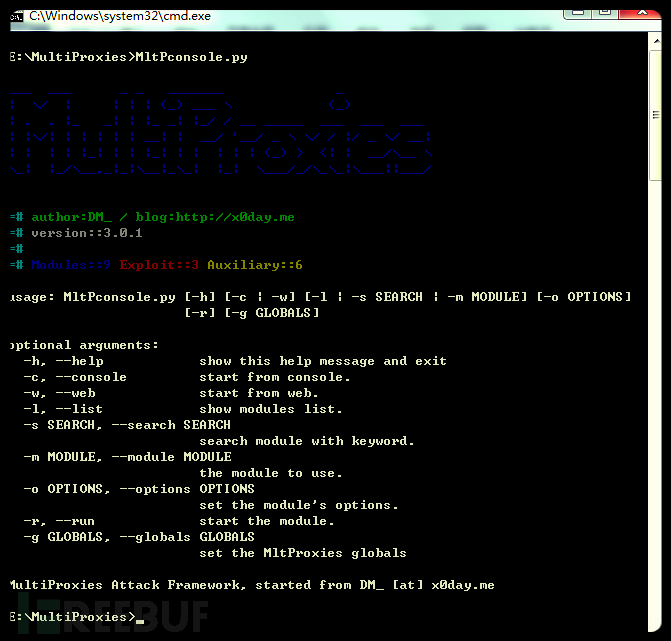Click the cmd.exe system menu icon

pyautogui.click(x=16, y=17)
